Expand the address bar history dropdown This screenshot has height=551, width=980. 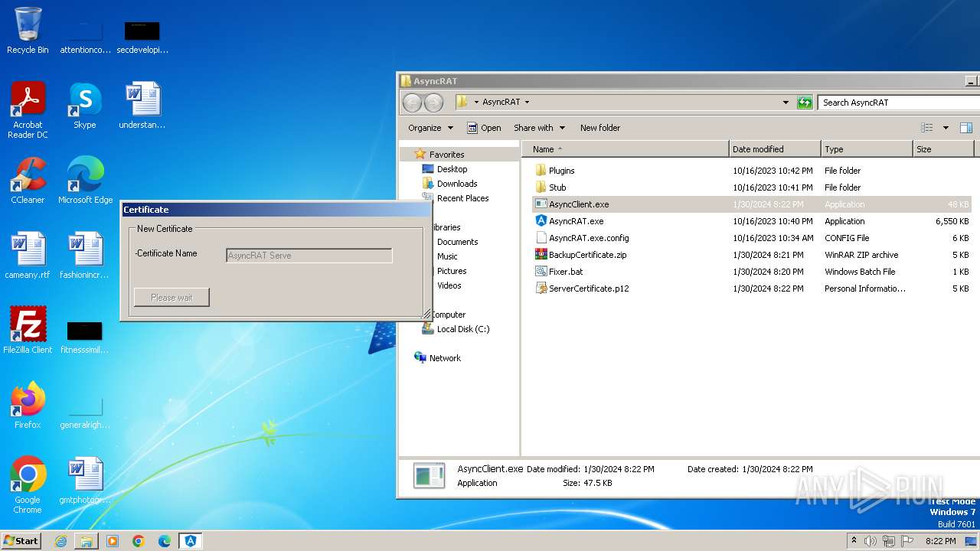point(786,103)
